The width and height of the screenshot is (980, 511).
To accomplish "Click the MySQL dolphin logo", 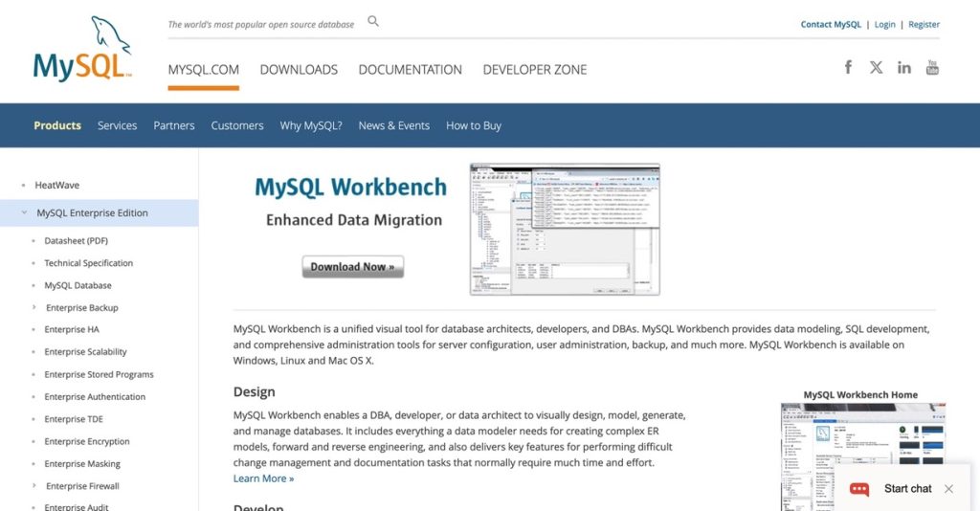I will (x=82, y=49).
